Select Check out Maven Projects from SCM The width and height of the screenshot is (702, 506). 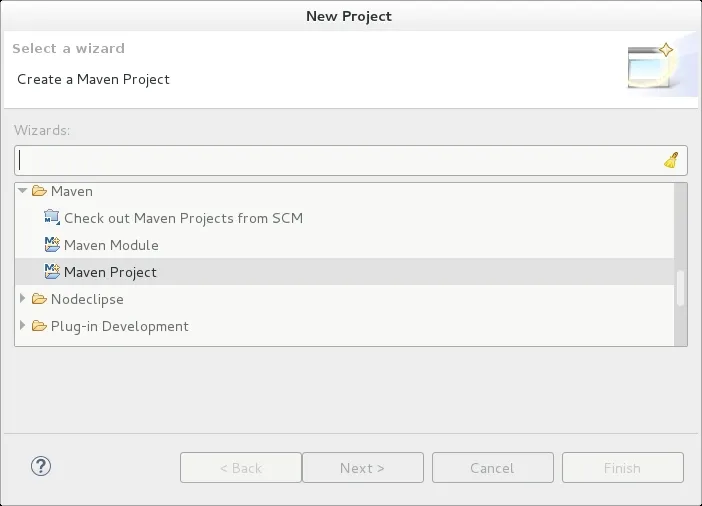pyautogui.click(x=183, y=217)
